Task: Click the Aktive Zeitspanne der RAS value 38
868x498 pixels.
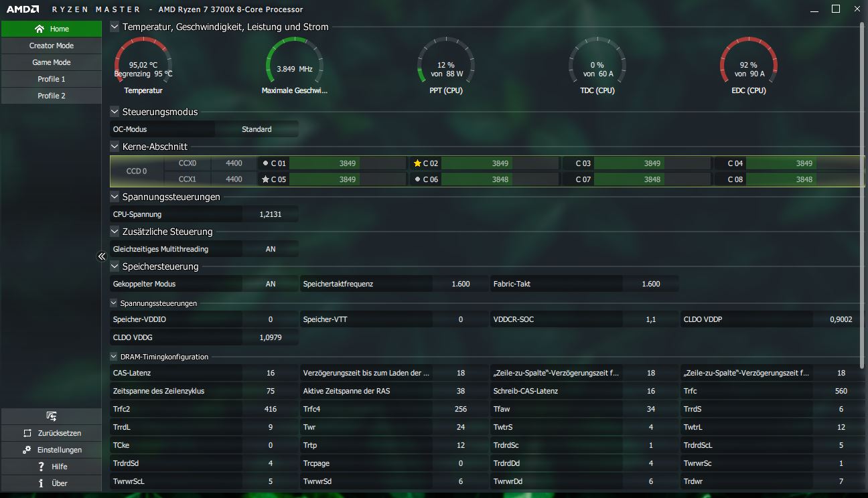Action: (461, 391)
